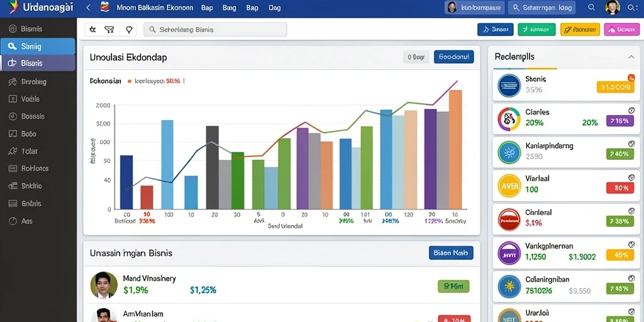Open the user profile box in header
644x322 pixels.
click(x=474, y=8)
